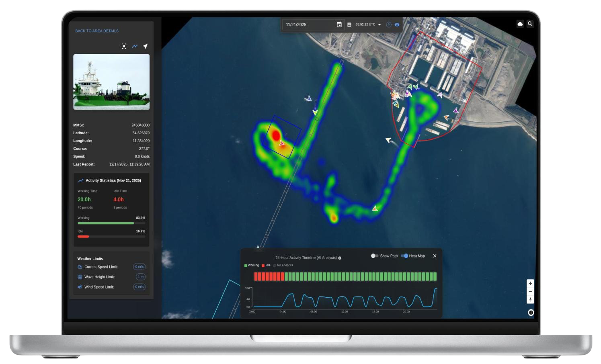Click the center-on-vessel focus icon
The image size is (601, 364).
pos(124,46)
